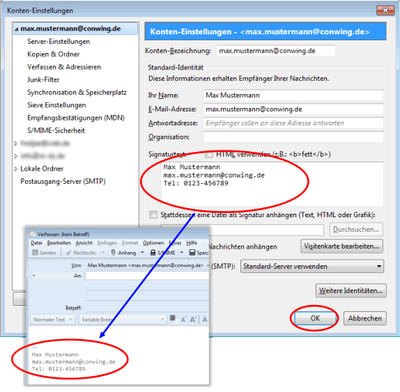Click the Abbrechen button
The image size is (400, 392).
coord(365,318)
